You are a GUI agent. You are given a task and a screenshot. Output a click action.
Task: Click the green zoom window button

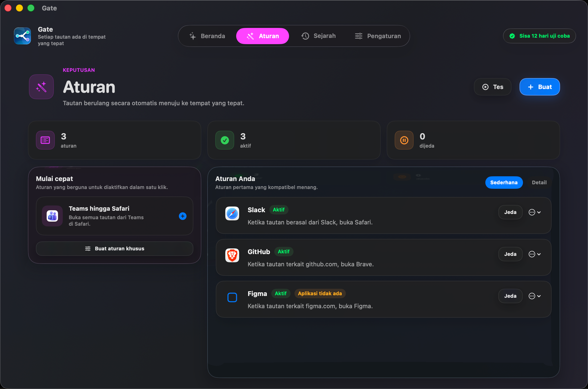click(x=31, y=8)
